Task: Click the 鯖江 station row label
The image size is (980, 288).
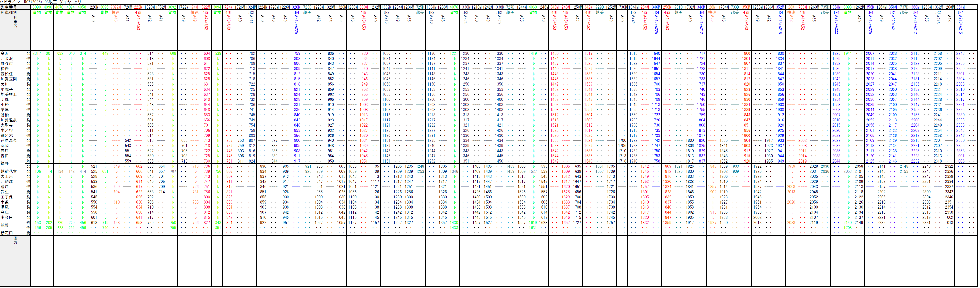Action: (x=5, y=187)
